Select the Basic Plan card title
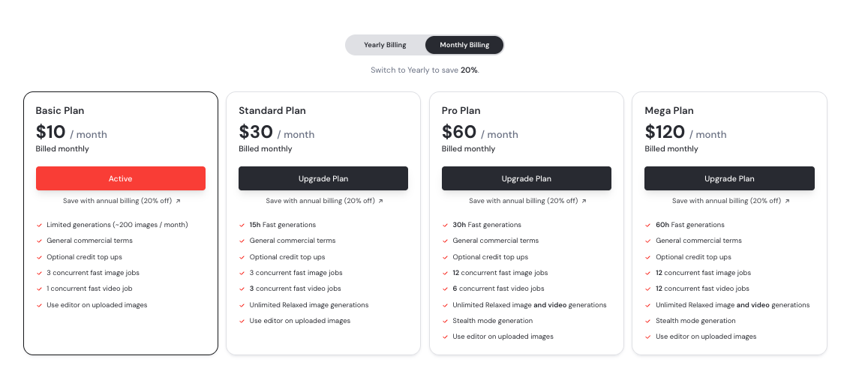The width and height of the screenshot is (868, 380). (x=60, y=111)
